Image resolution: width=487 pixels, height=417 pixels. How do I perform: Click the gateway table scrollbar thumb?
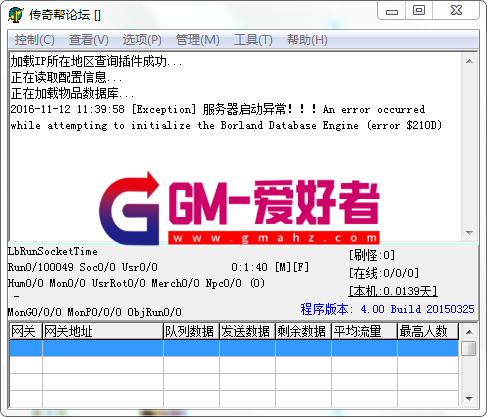point(469,349)
